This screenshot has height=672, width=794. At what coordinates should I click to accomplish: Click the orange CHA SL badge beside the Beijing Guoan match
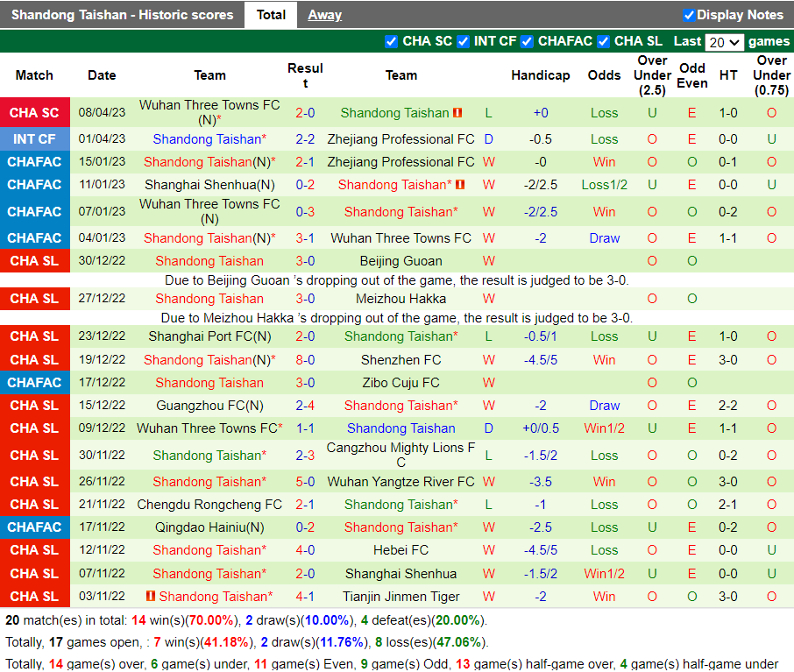point(34,260)
